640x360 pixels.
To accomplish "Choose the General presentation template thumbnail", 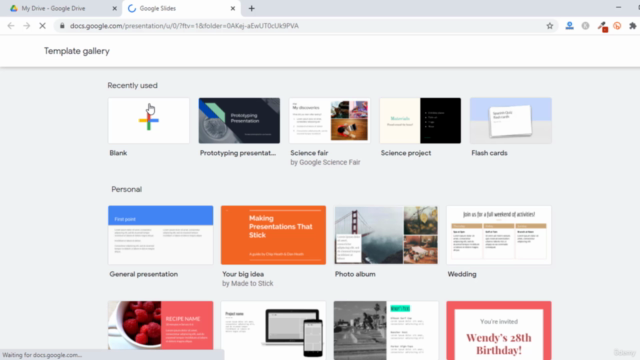I will point(160,235).
